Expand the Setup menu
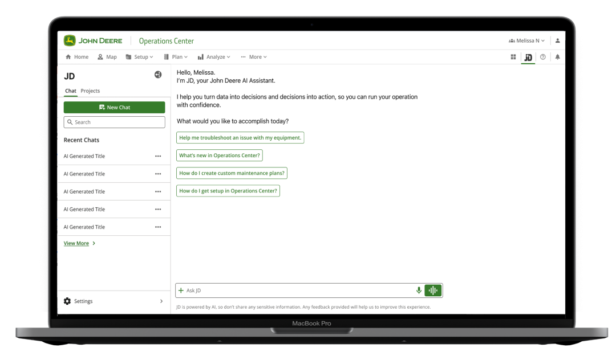Image resolution: width=616 pixels, height=364 pixels. pyautogui.click(x=140, y=57)
